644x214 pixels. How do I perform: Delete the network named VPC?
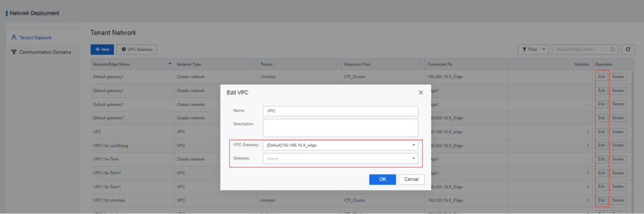point(618,132)
